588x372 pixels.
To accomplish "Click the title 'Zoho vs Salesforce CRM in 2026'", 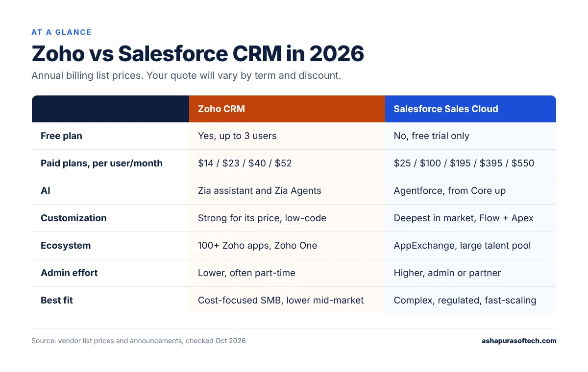I will point(198,53).
